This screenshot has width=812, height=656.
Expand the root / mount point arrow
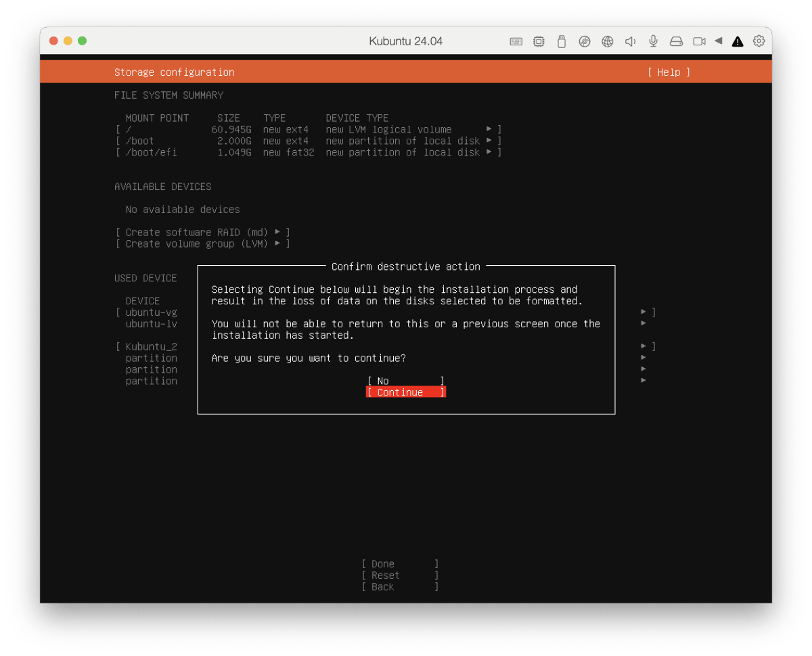point(489,129)
